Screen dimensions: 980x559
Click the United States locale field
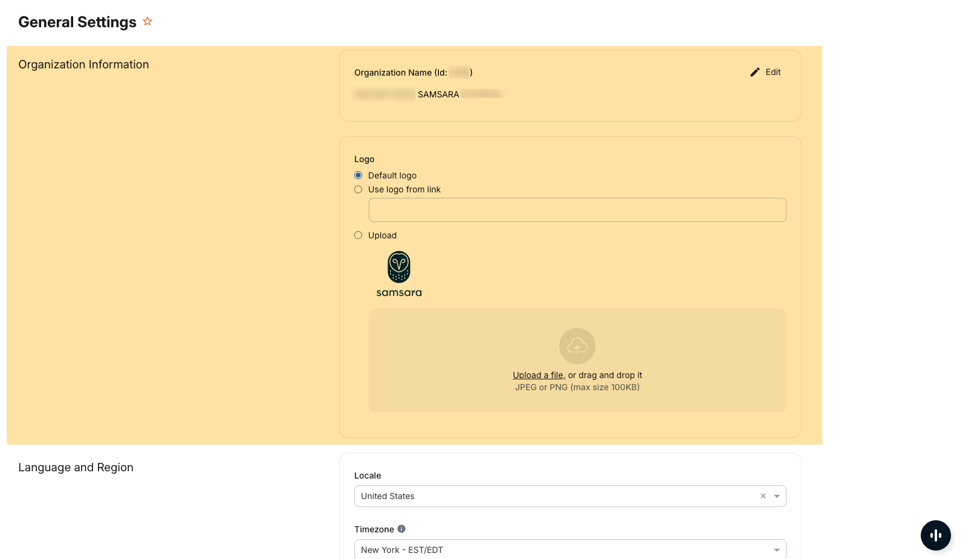(544, 496)
